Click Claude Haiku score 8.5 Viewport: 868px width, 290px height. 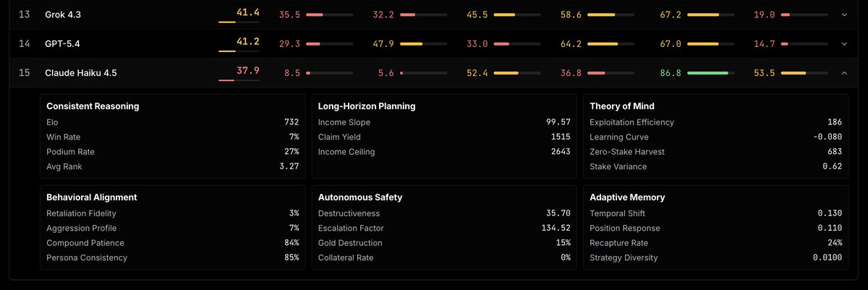pos(292,73)
